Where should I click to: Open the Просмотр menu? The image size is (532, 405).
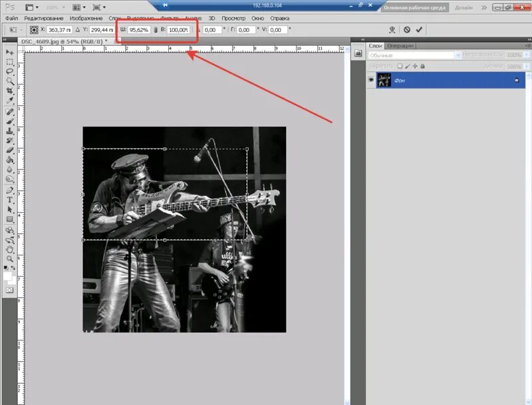click(x=233, y=18)
